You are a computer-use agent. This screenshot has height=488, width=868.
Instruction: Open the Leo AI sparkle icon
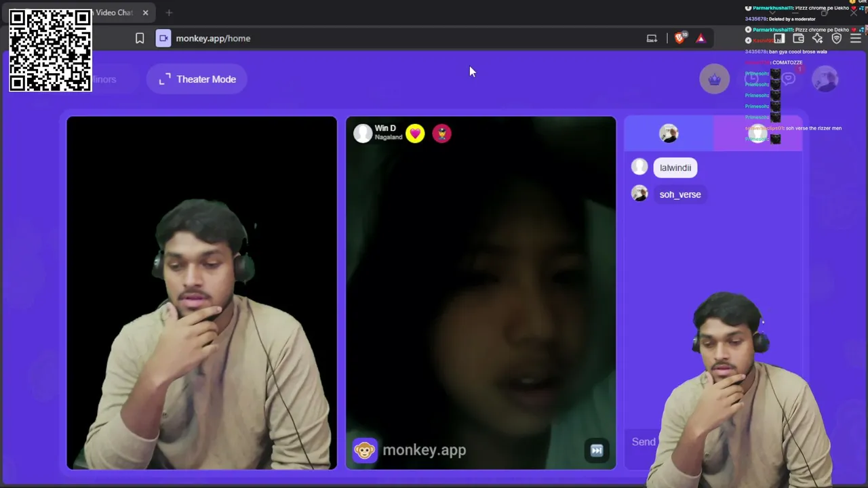[818, 39]
